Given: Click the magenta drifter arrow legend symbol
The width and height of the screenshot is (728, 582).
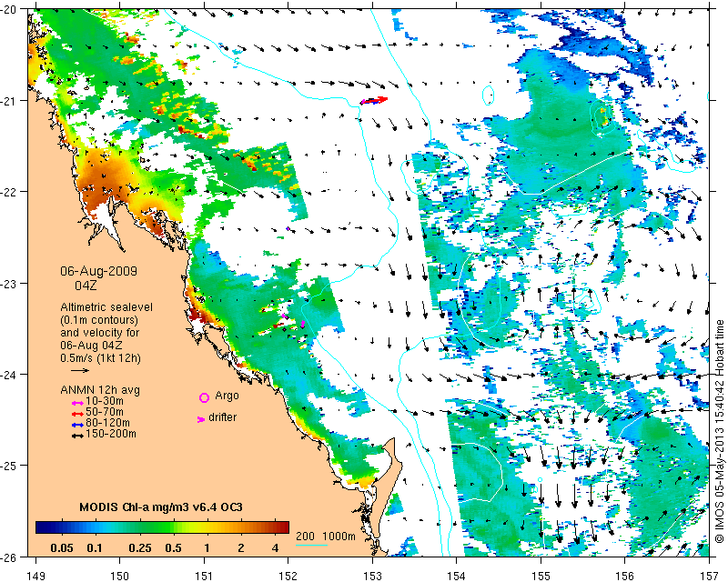Looking at the screenshot, I should (200, 419).
